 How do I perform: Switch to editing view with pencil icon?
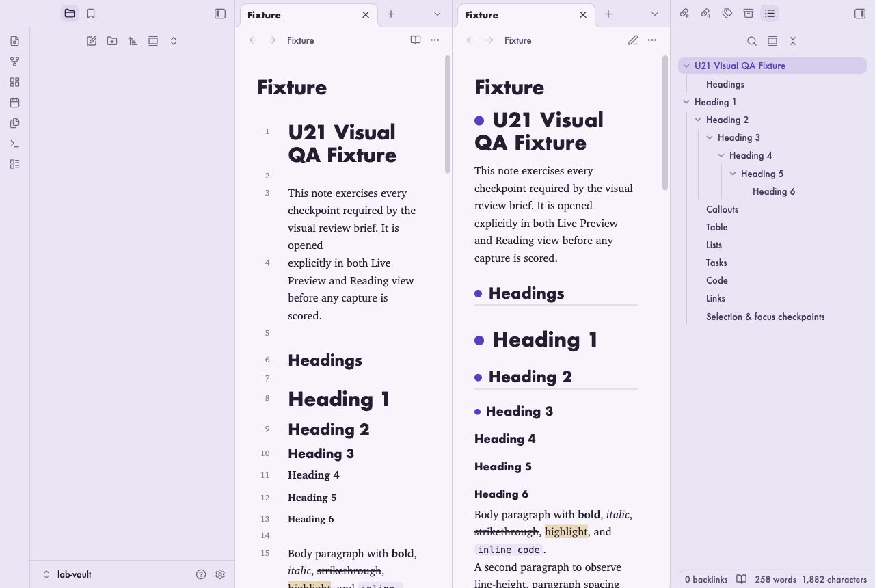[633, 40]
